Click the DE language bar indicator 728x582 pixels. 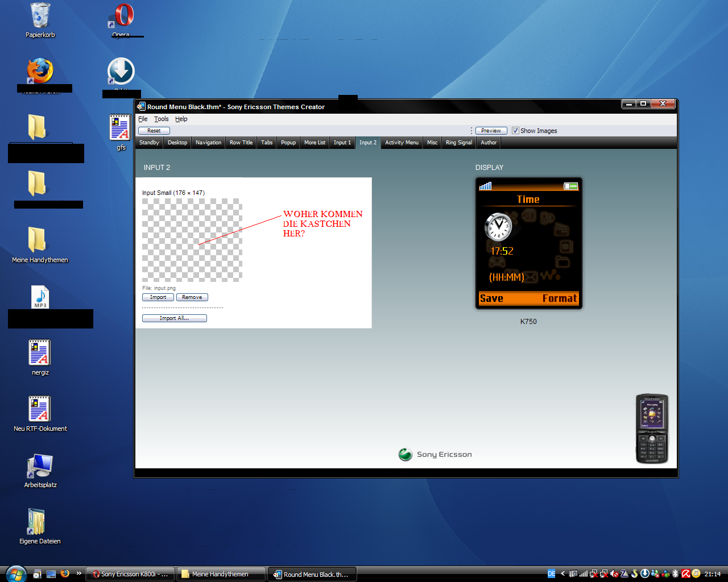[551, 574]
